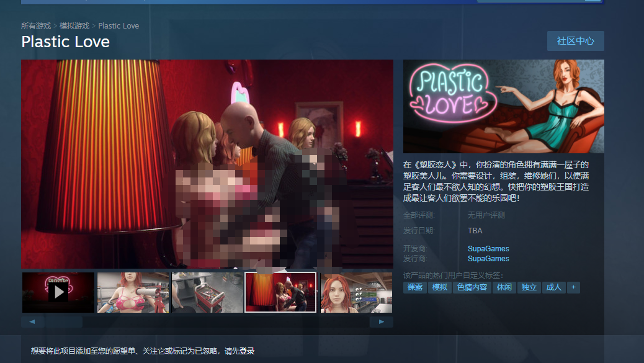Click the plus button to add a tag
Screen dimensions: 644x363
[573, 287]
